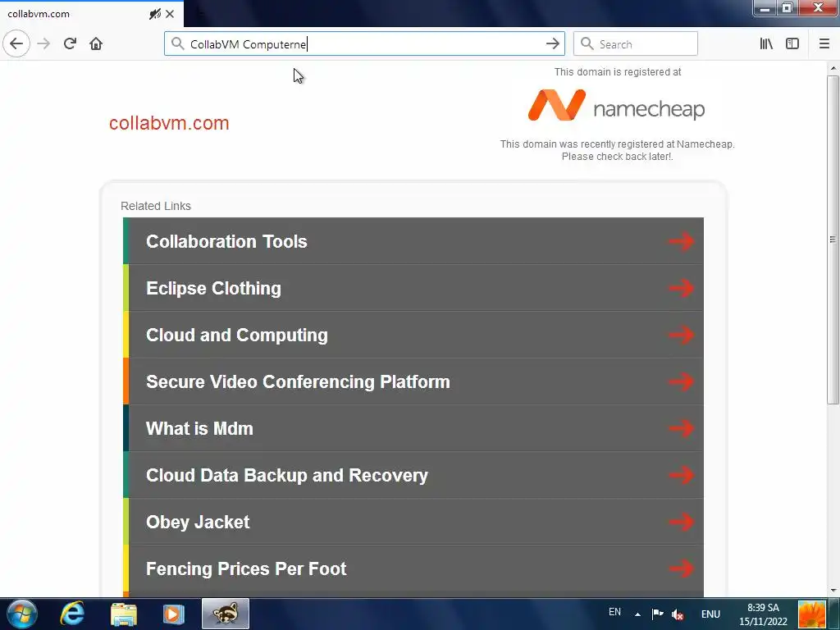Click arrow on Cloud Data Backup row
The image size is (840, 630).
tap(682, 475)
